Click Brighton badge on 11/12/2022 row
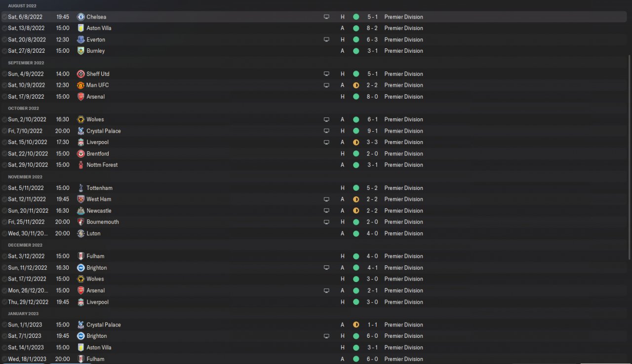 coord(81,268)
